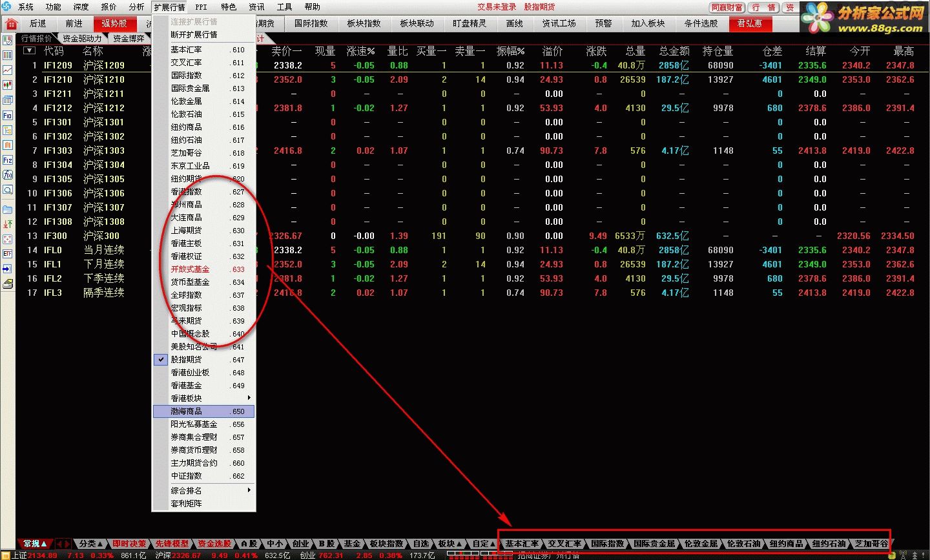This screenshot has width=930, height=560.
Task: Open the line chart sidebar icon
Action: (x=8, y=70)
